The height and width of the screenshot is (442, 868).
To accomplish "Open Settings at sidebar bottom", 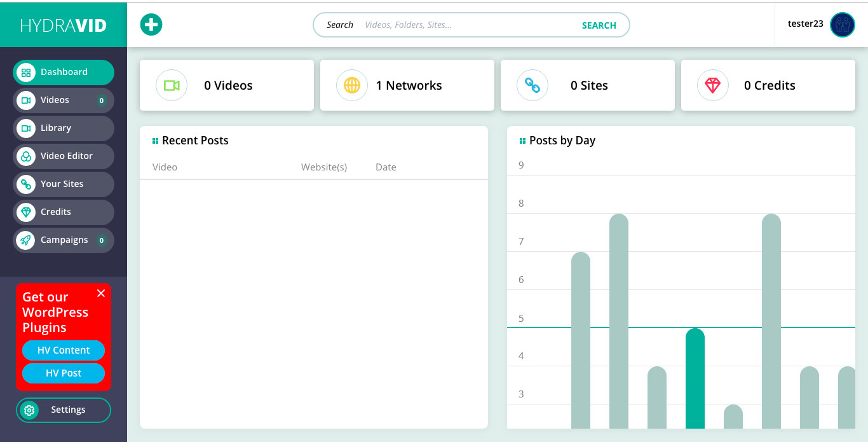I will tap(64, 410).
